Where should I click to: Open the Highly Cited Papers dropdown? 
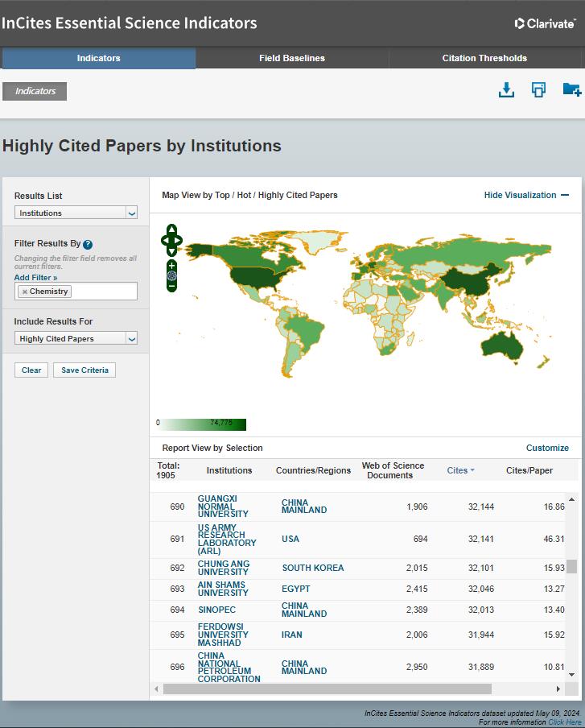click(x=76, y=338)
